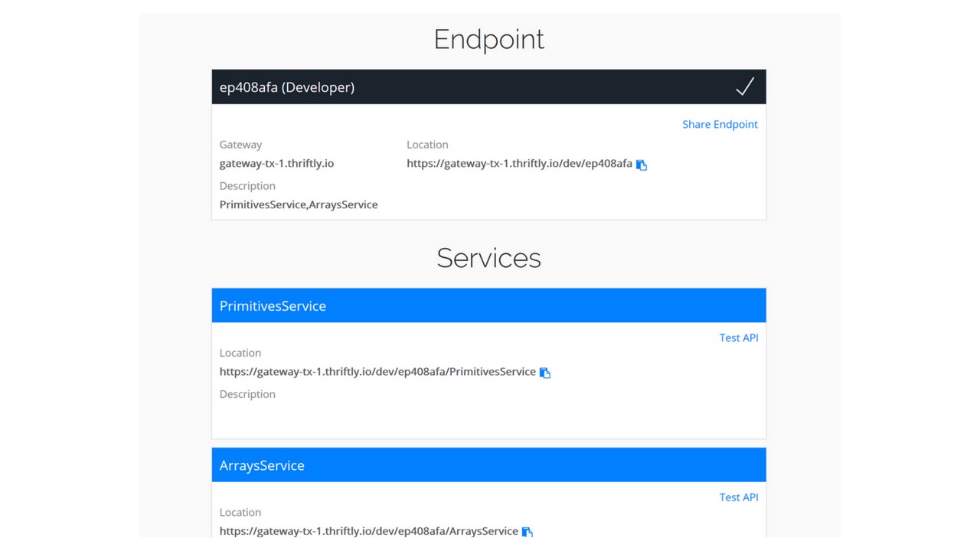Select the gateway-tx-1.thriftly.io gateway value
The height and width of the screenshot is (551, 980).
(276, 163)
